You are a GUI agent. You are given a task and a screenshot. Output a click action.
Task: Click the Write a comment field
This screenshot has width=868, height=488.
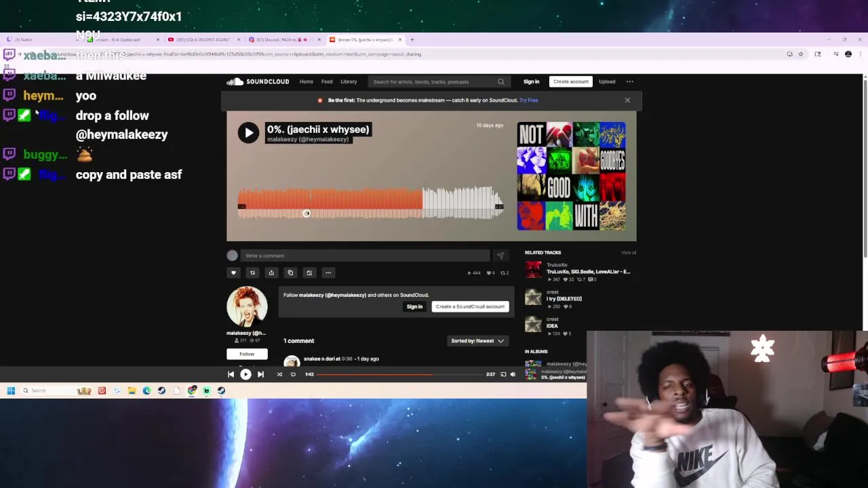(x=365, y=256)
